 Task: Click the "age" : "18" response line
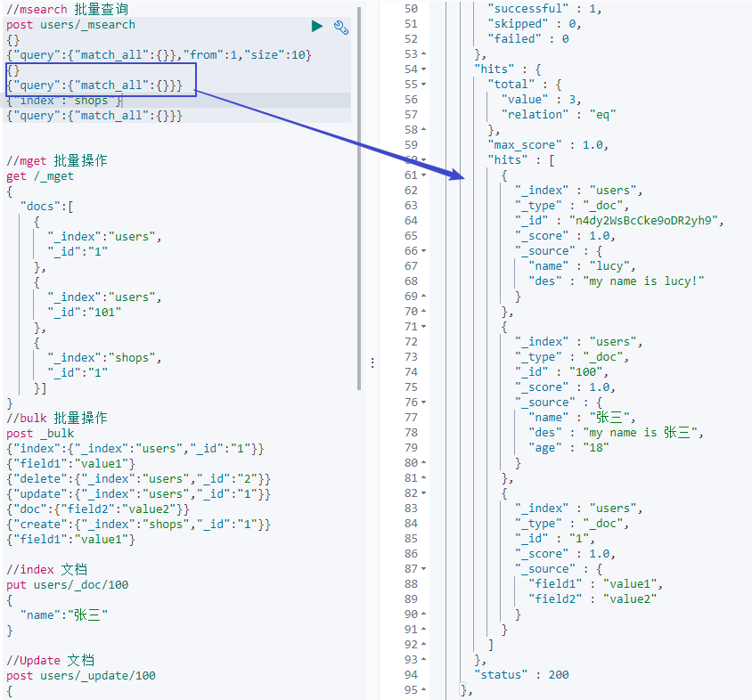[568, 448]
